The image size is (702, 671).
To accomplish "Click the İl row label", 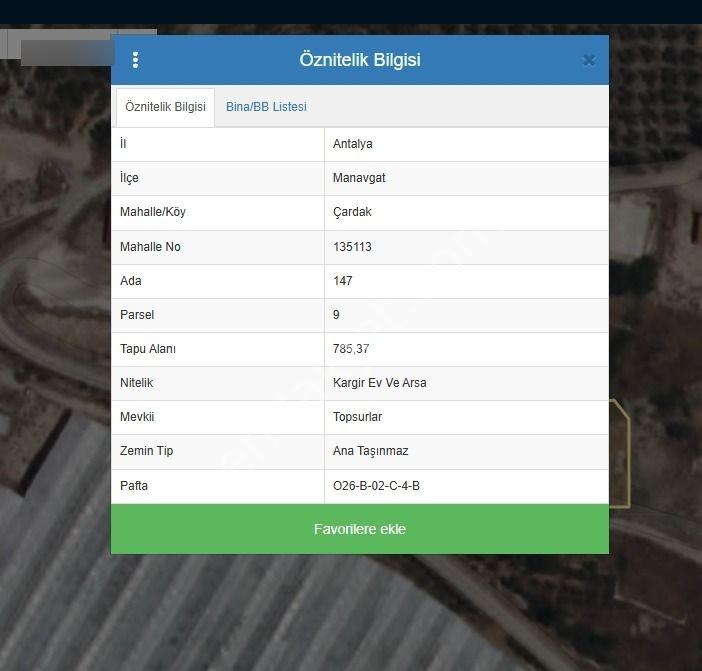I will tap(123, 144).
